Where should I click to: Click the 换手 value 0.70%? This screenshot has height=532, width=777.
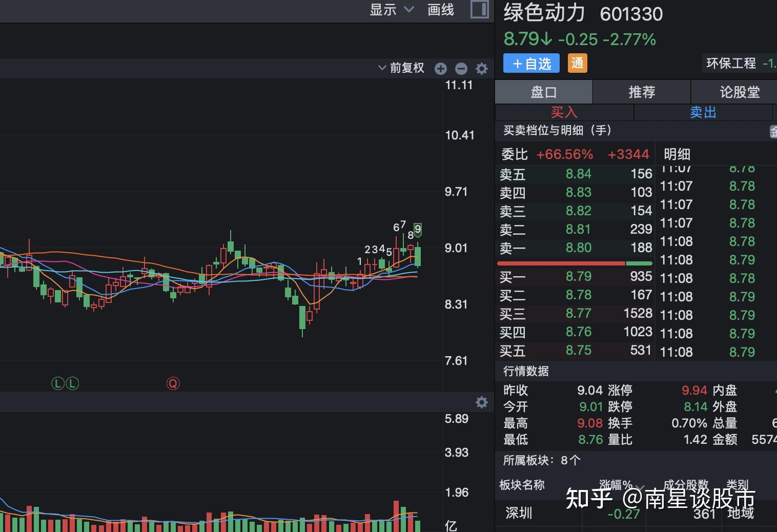click(x=689, y=423)
